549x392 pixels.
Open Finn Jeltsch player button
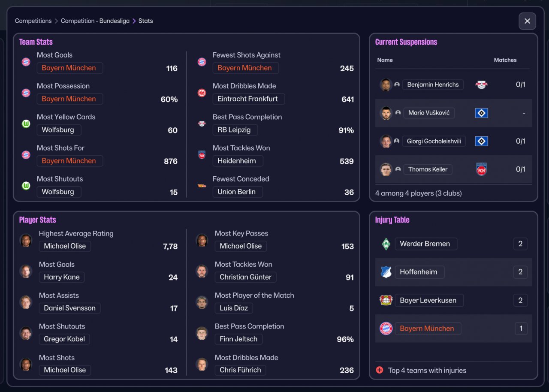point(238,339)
